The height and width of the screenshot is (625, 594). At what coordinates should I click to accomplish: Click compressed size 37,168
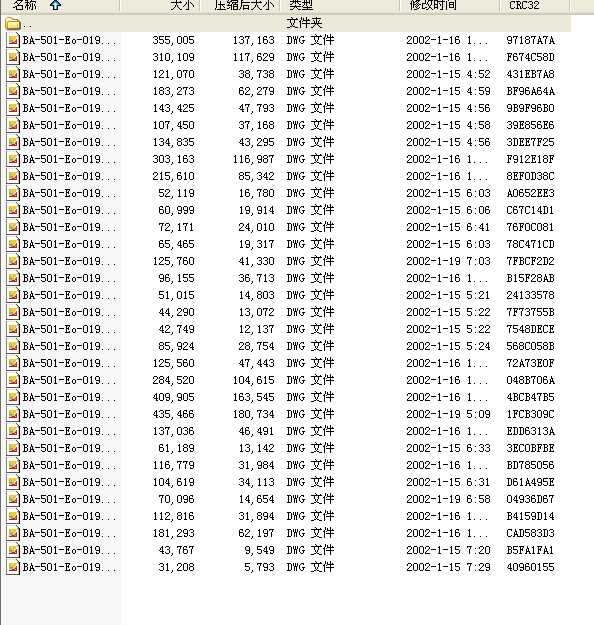tap(256, 126)
